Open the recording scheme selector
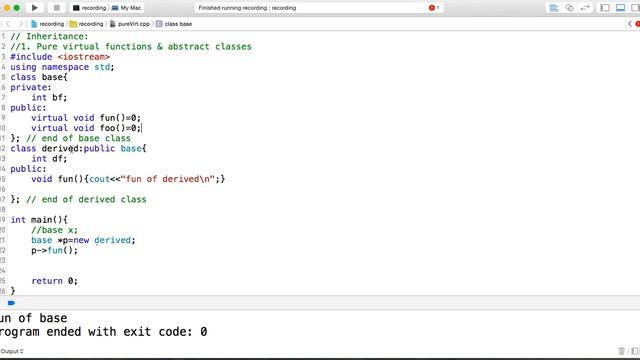 [x=89, y=8]
